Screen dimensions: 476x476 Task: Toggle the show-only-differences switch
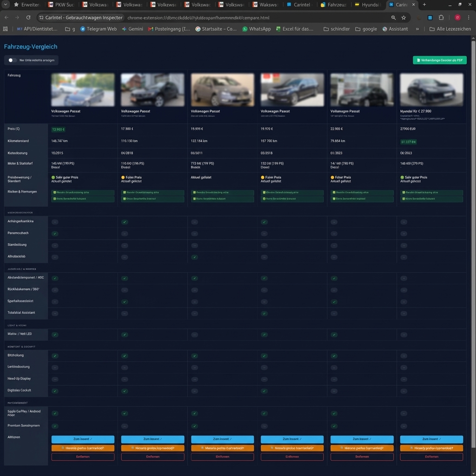point(12,60)
